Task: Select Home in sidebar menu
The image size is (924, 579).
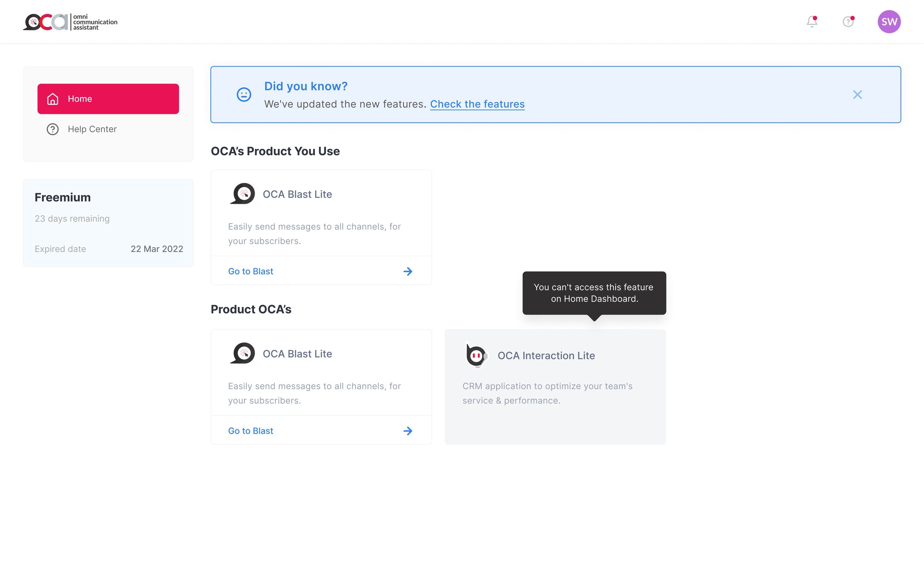Action: click(108, 99)
